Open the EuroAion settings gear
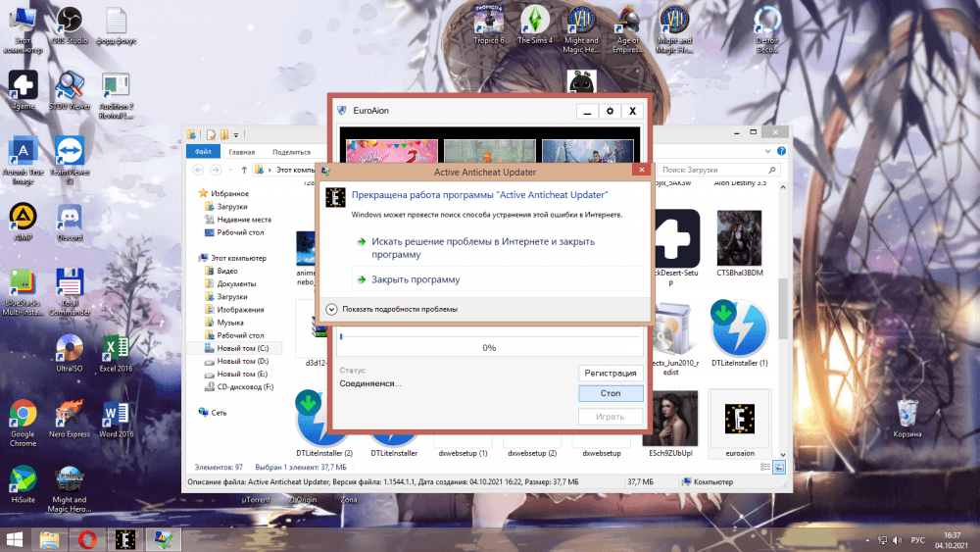This screenshot has width=980, height=552. (610, 112)
